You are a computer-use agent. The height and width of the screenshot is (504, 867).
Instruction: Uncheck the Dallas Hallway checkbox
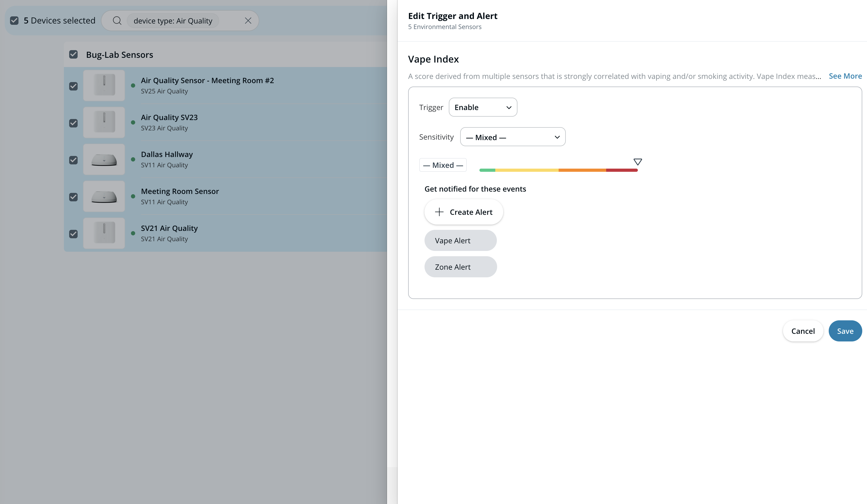pyautogui.click(x=73, y=160)
